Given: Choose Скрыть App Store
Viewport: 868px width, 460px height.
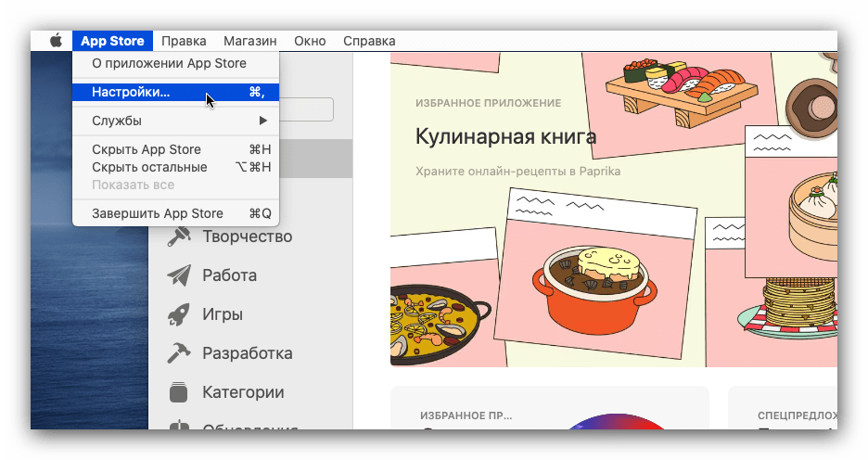Looking at the screenshot, I should 147,149.
